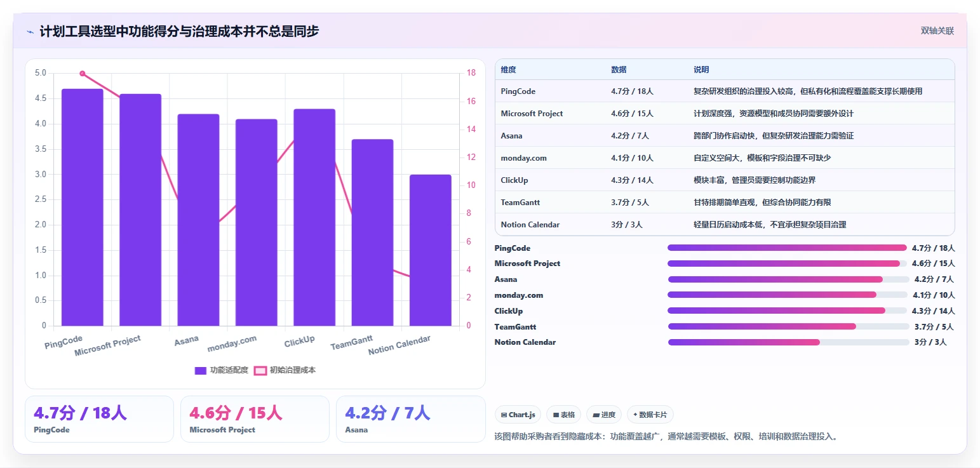This screenshot has width=980, height=468.
Task: Click the 4.3分 / 14人 table cell
Action: pyautogui.click(x=632, y=180)
